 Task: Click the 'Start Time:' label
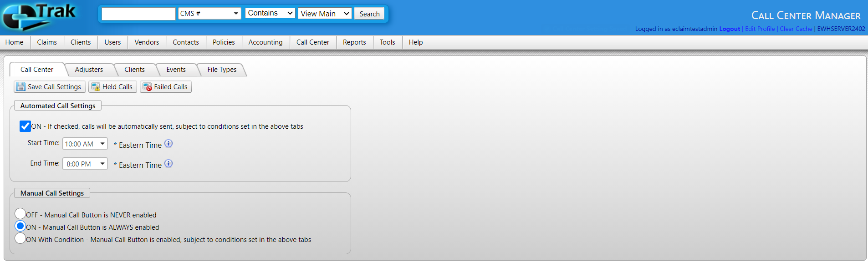pyautogui.click(x=43, y=143)
